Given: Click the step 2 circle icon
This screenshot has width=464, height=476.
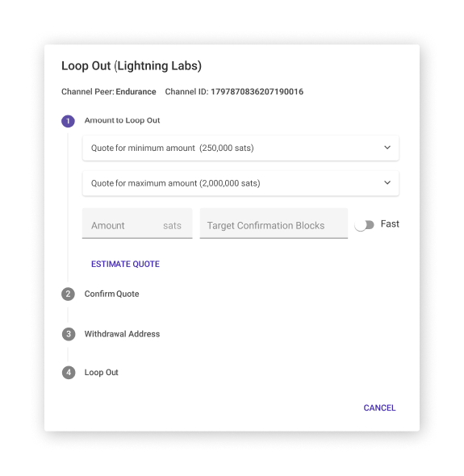Looking at the screenshot, I should [68, 294].
